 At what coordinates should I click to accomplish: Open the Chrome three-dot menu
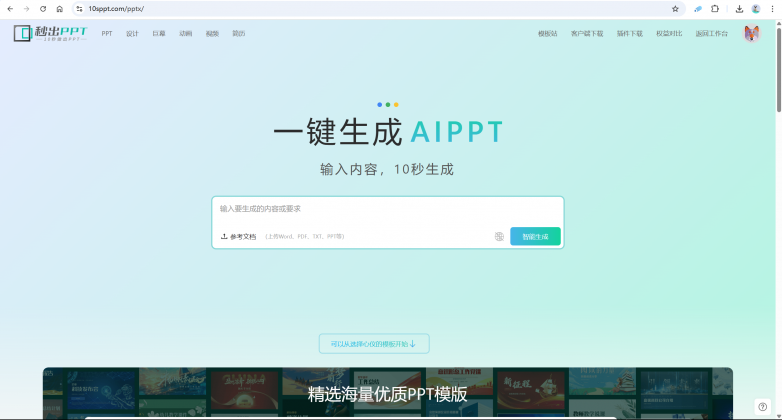point(772,9)
